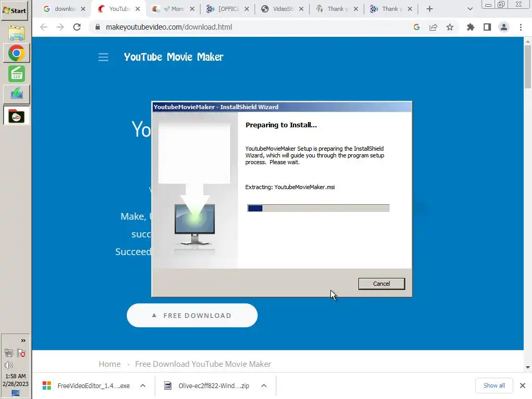This screenshot has width=532, height=399.
Task: Click the YouTube Movie Maker taskbar icon
Action: coord(16,115)
